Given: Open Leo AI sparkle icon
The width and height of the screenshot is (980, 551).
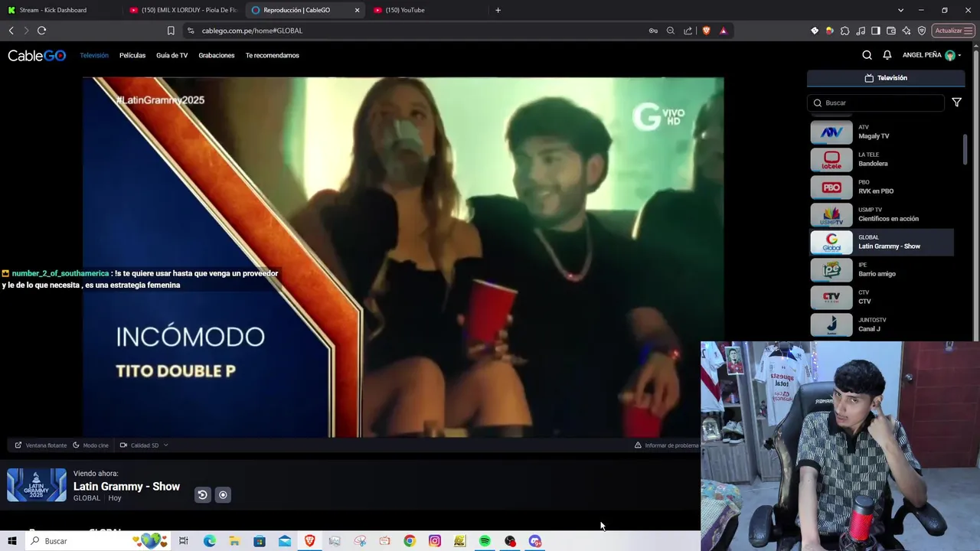Looking at the screenshot, I should coord(906,31).
